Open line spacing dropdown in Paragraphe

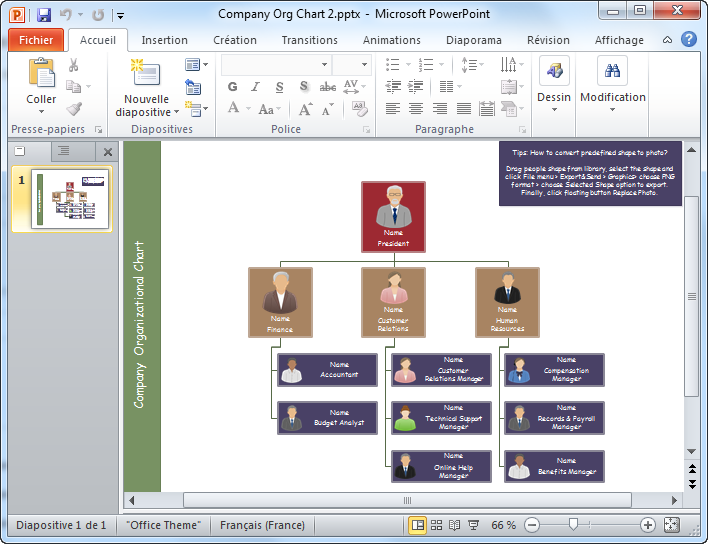(472, 65)
